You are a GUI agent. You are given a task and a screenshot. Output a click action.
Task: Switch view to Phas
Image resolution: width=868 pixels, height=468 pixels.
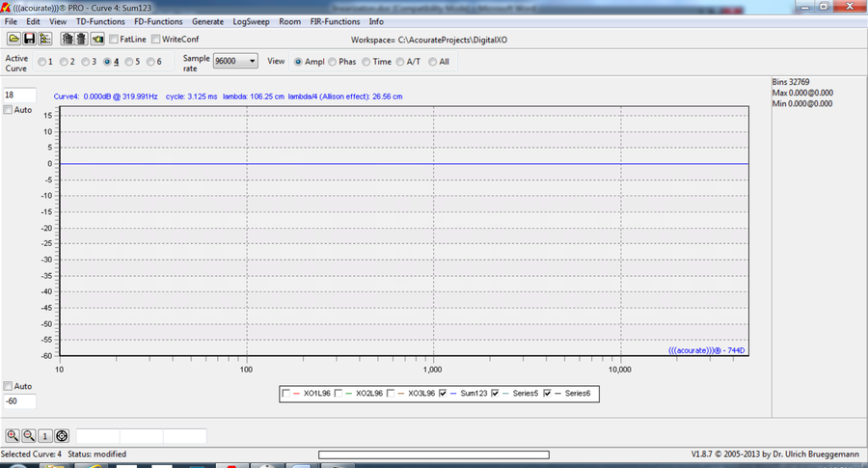coord(332,62)
